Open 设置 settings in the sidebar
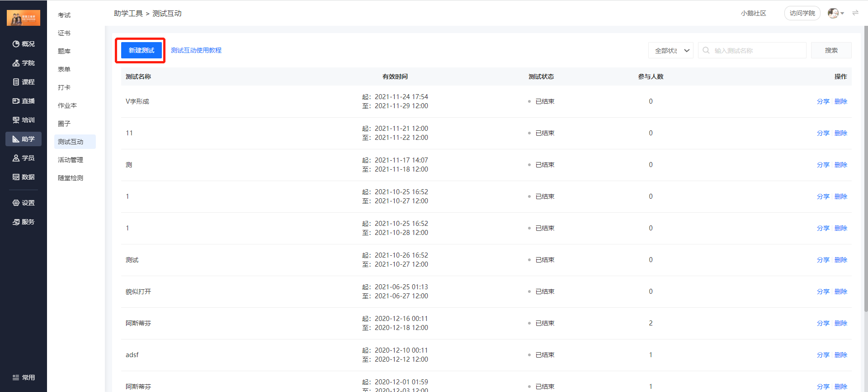The width and height of the screenshot is (868, 392). (24, 203)
